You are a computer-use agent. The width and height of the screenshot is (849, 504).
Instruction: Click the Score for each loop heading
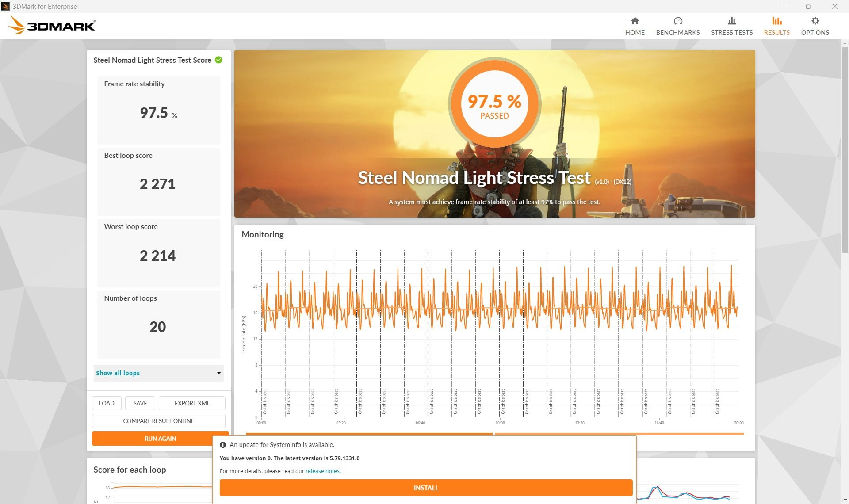(x=130, y=470)
